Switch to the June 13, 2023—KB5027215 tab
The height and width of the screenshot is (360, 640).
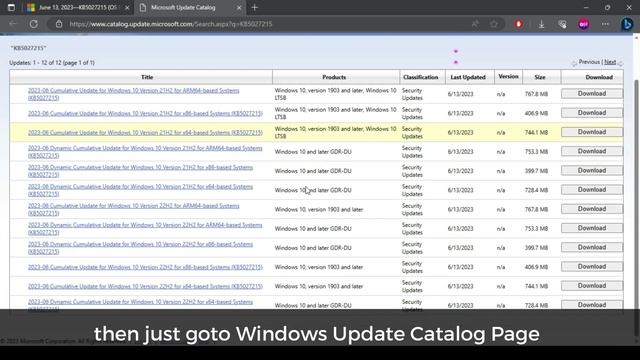point(77,7)
